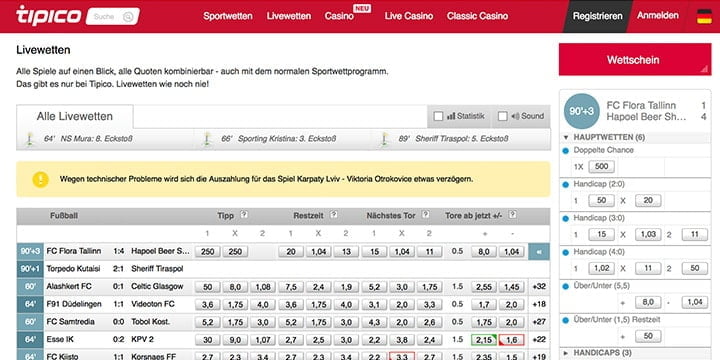Click the Nächstes Tor help icon

click(426, 214)
